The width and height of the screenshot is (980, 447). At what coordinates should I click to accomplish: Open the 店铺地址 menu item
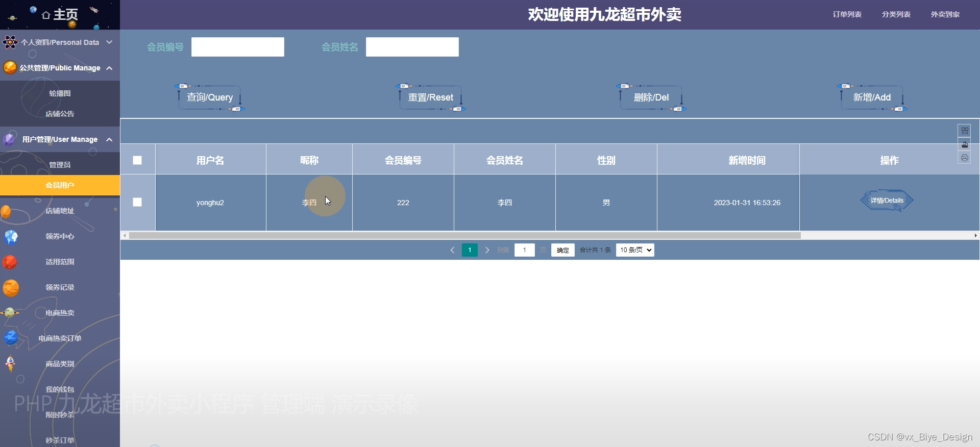click(60, 211)
